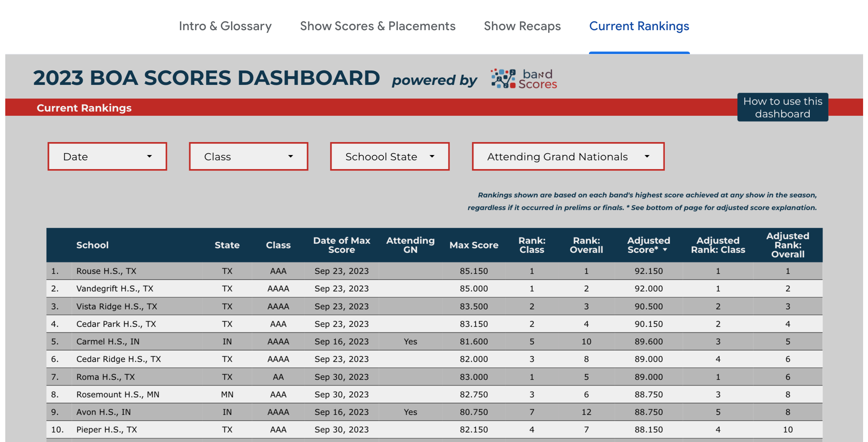The width and height of the screenshot is (868, 442).
Task: Expand the Class filter dropdown
Action: (x=249, y=156)
